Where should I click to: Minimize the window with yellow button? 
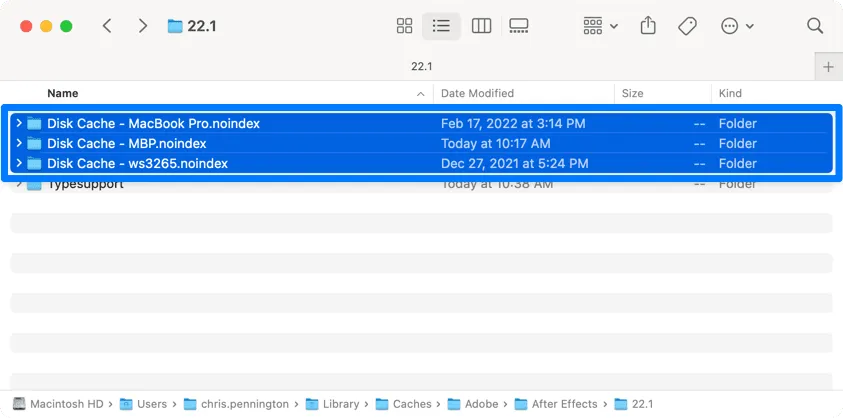[x=46, y=26]
